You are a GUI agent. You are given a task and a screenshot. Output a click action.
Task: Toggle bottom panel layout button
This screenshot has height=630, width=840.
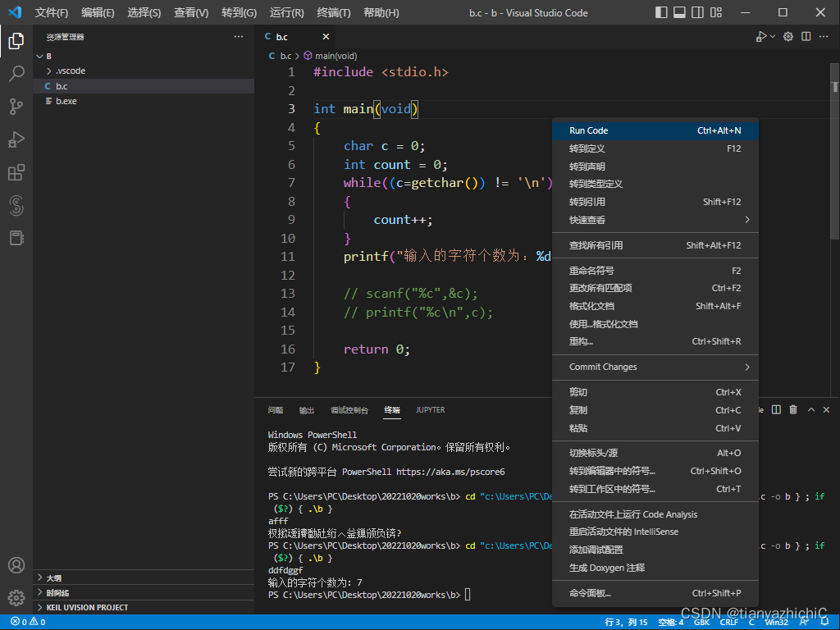point(679,12)
